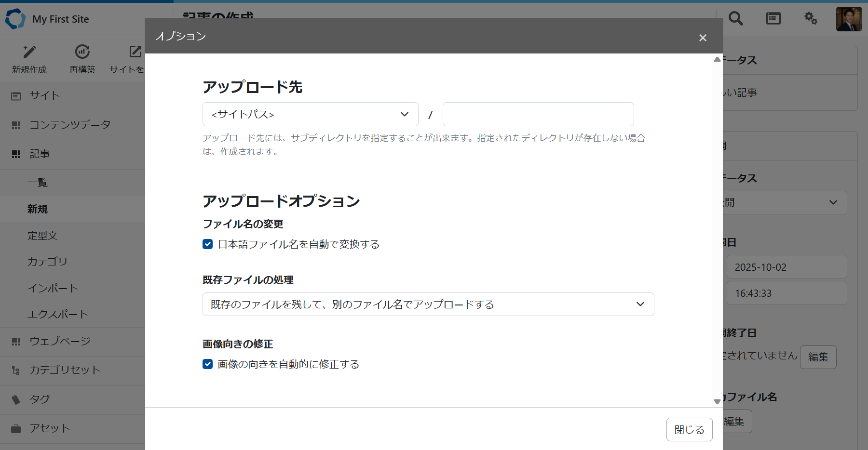This screenshot has width=868, height=450.
Task: Click the user profile avatar
Action: click(849, 19)
